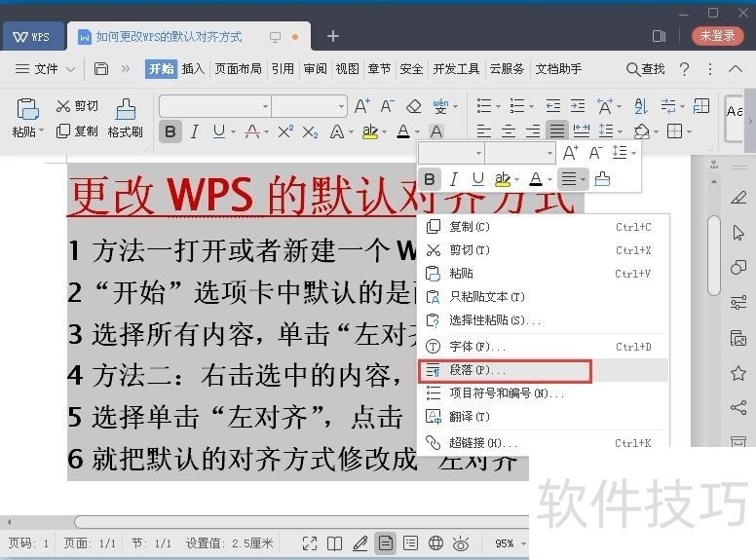Click the Find (查找) search icon

pos(645,69)
